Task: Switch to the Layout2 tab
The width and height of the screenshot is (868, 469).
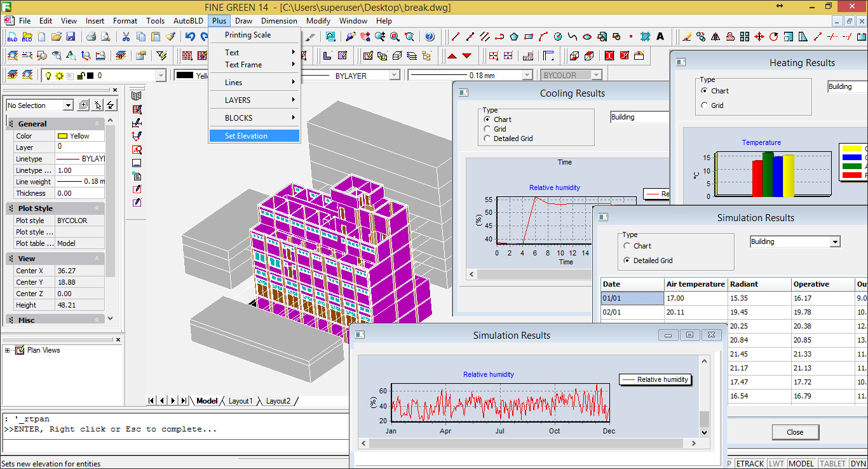Action: pos(278,401)
